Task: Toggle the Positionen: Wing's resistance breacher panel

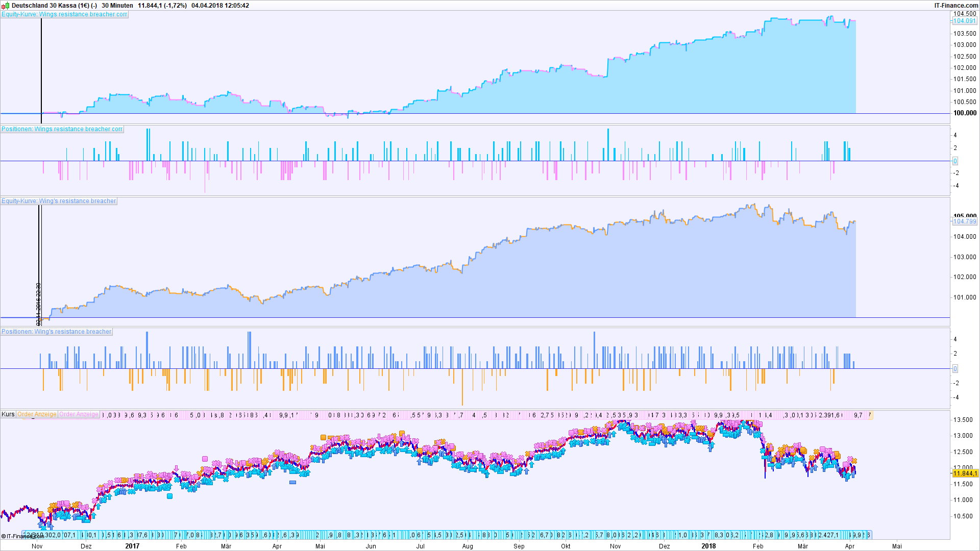Action: [x=56, y=332]
